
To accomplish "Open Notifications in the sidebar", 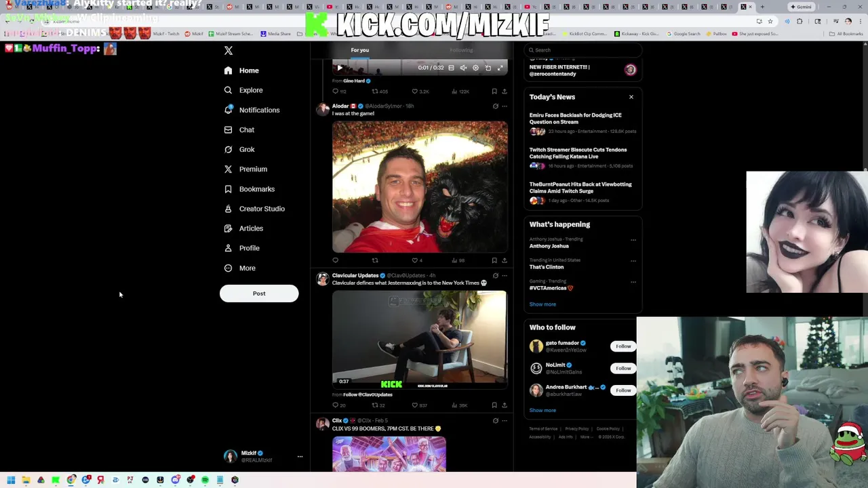I will click(252, 110).
